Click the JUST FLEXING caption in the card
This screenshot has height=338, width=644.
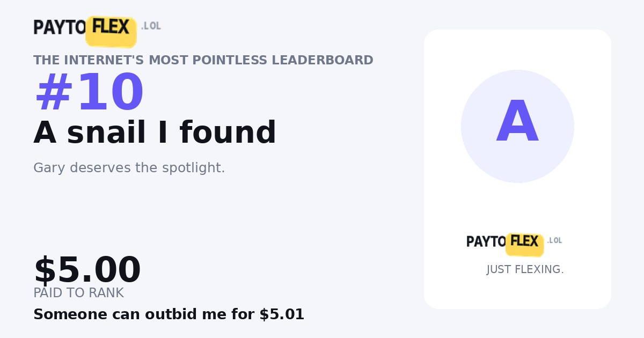[525, 269]
